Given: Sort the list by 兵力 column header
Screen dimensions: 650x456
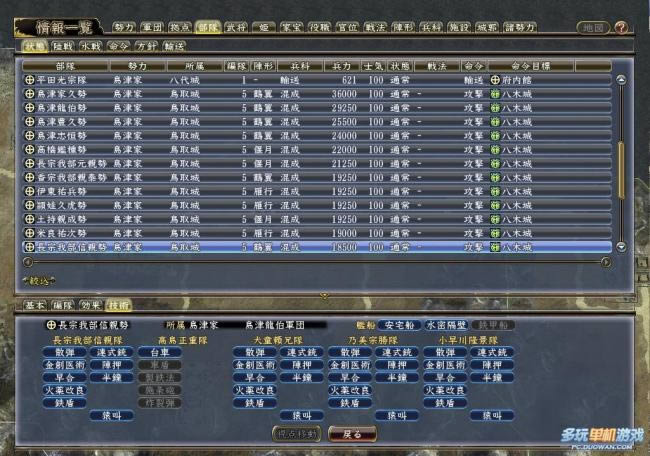Looking at the screenshot, I should [343, 66].
